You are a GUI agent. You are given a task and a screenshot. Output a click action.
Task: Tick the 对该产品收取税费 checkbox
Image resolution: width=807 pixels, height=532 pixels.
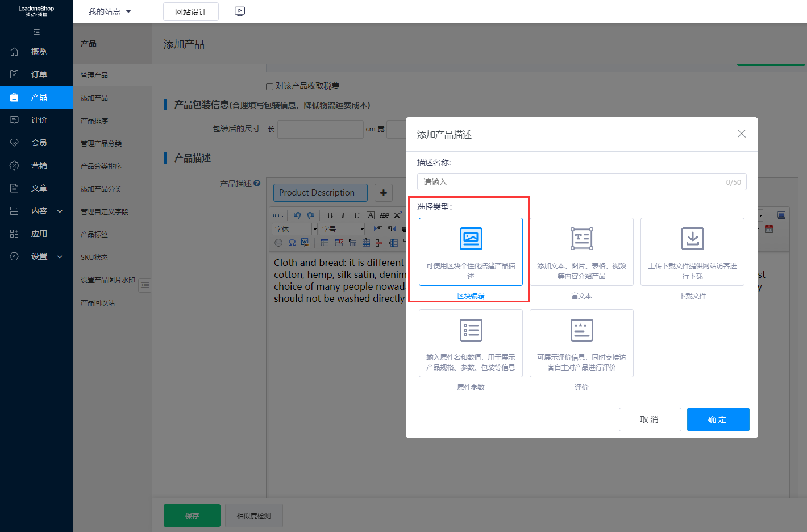click(270, 86)
